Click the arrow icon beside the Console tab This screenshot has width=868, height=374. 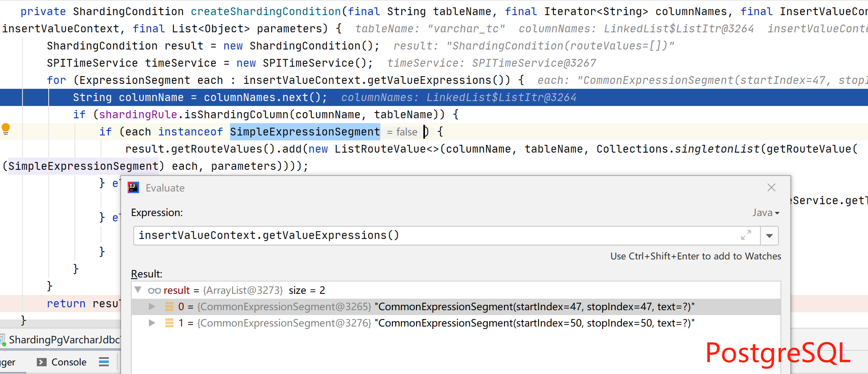pyautogui.click(x=41, y=362)
